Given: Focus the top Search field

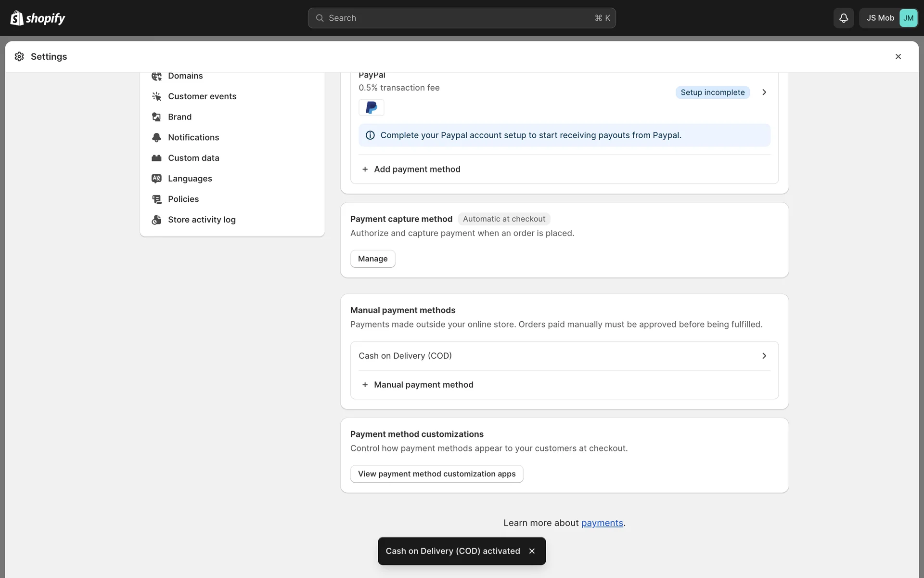Looking at the screenshot, I should pyautogui.click(x=461, y=18).
